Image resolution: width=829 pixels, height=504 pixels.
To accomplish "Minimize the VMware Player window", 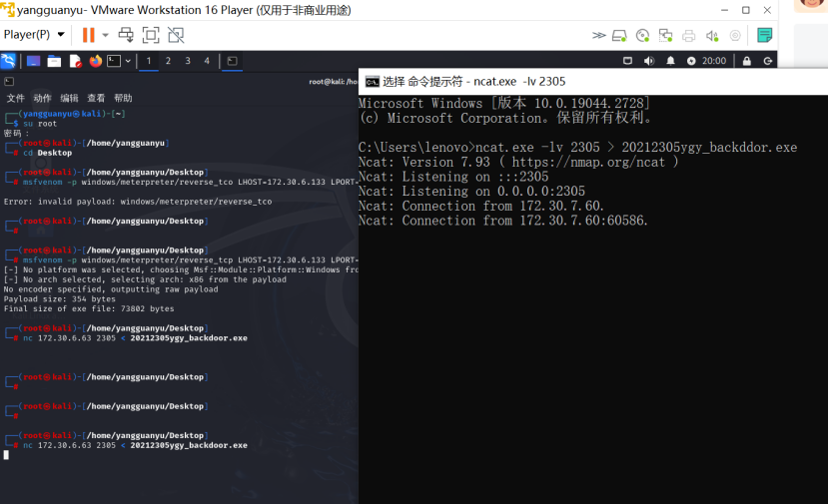I will [x=724, y=10].
